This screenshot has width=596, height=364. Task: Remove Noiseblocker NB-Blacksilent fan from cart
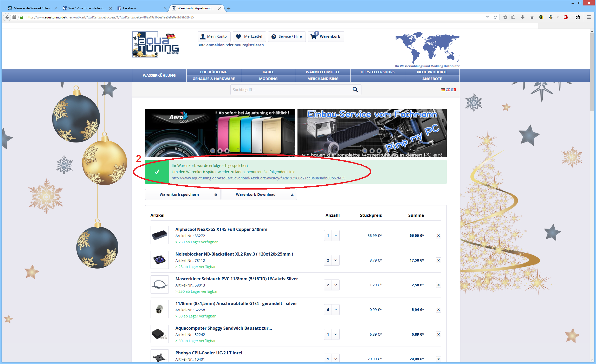(438, 260)
